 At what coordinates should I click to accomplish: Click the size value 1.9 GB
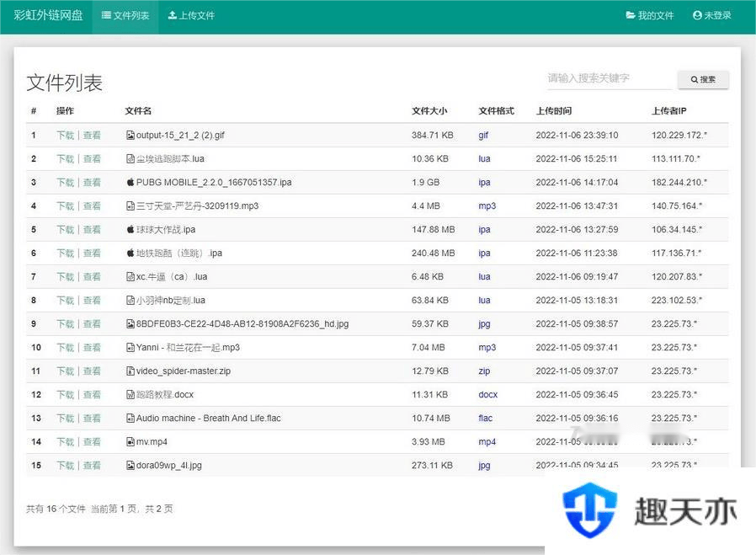click(x=426, y=182)
